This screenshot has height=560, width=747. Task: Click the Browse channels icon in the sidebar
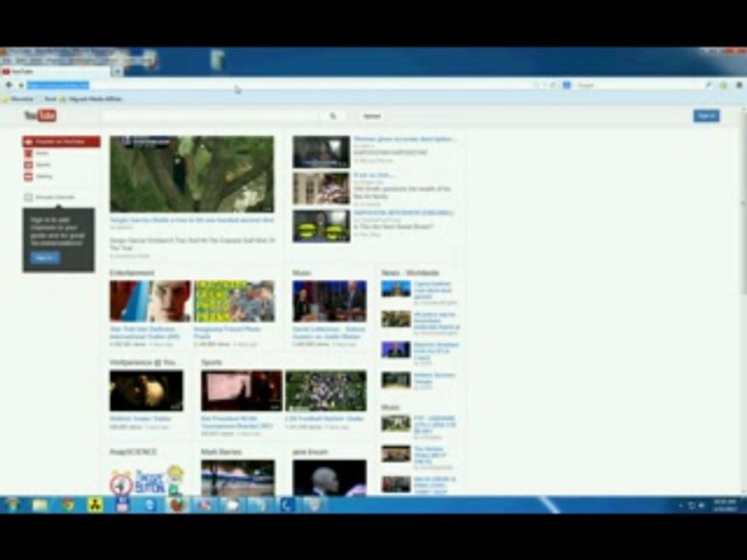pos(29,197)
